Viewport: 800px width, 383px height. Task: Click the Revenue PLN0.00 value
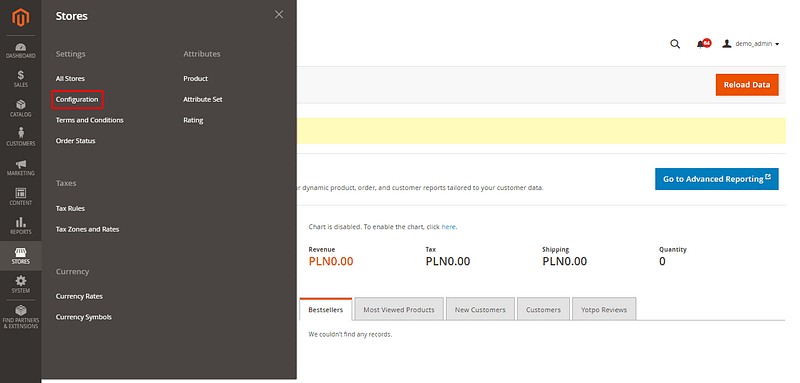point(331,262)
